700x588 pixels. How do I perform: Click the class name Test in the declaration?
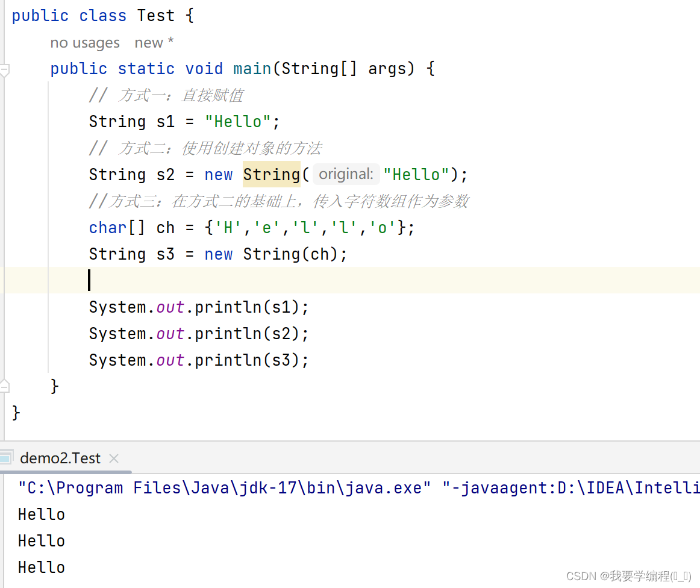(x=155, y=16)
